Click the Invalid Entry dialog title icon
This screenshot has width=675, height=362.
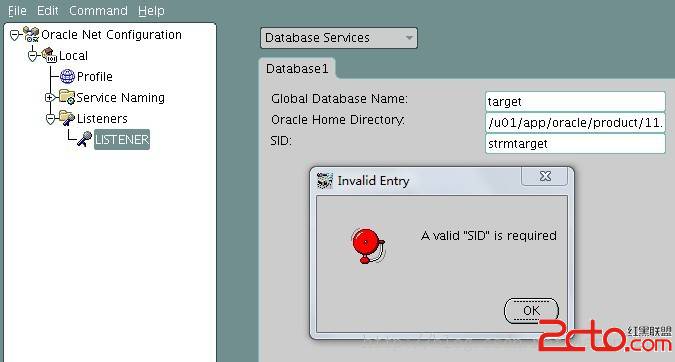325,180
